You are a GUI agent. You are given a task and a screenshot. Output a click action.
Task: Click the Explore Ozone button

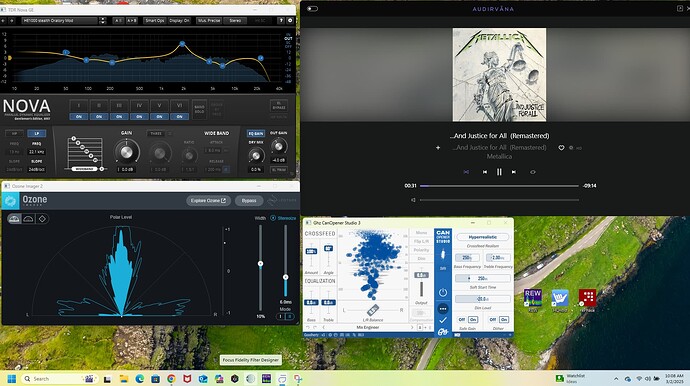click(208, 201)
